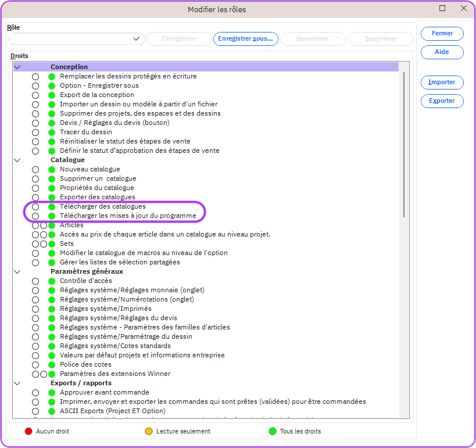Click the Enregistrer sous... button
Viewport: 476px width, 448px height.
[x=246, y=39]
